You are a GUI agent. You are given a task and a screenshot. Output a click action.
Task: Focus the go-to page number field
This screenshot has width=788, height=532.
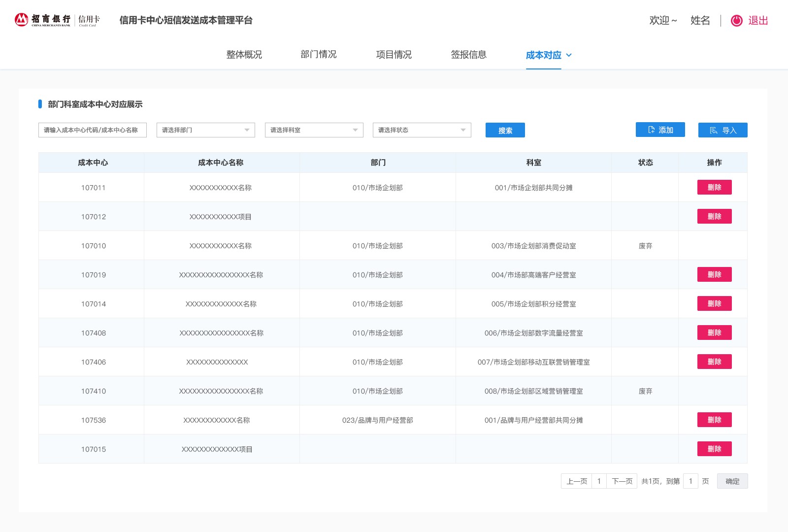690,481
